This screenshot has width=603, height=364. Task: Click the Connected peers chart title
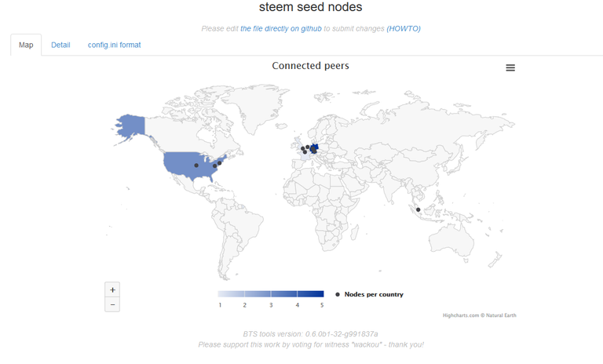(x=310, y=66)
